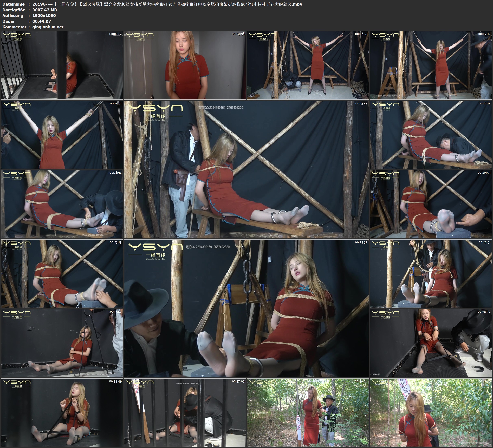493x448 pixels.
Task: Click the thumbnail timestamped 00:02:19
Action: click(62, 65)
